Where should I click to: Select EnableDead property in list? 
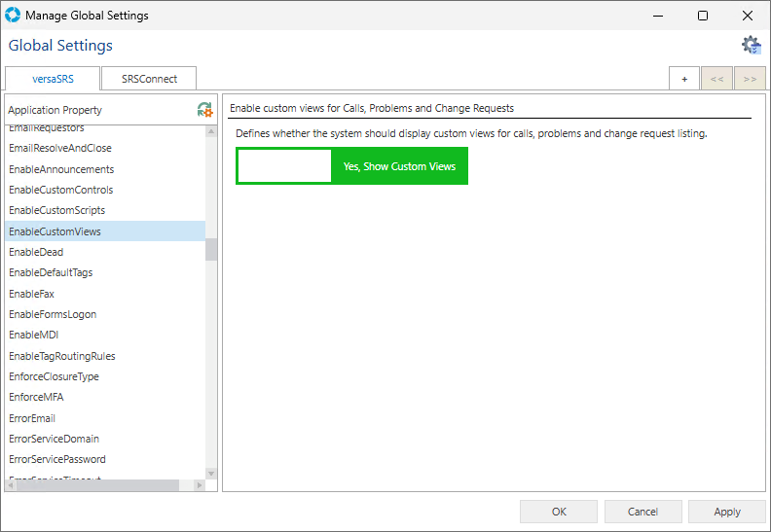36,252
